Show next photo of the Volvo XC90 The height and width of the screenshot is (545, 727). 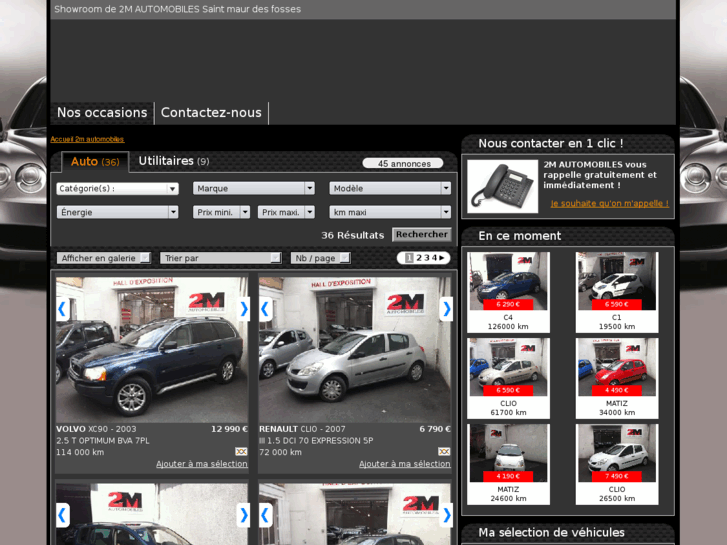[x=243, y=309]
